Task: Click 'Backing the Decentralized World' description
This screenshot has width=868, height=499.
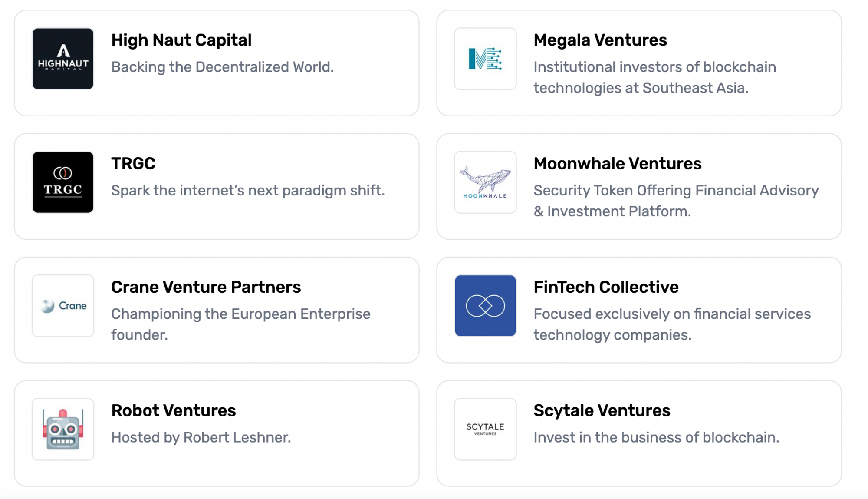Action: (222, 67)
